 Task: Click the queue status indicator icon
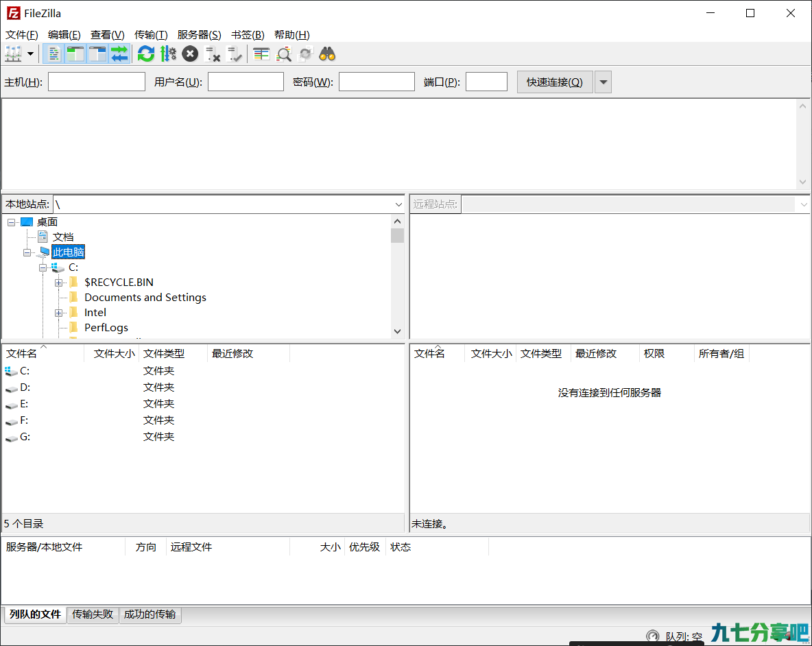point(652,636)
